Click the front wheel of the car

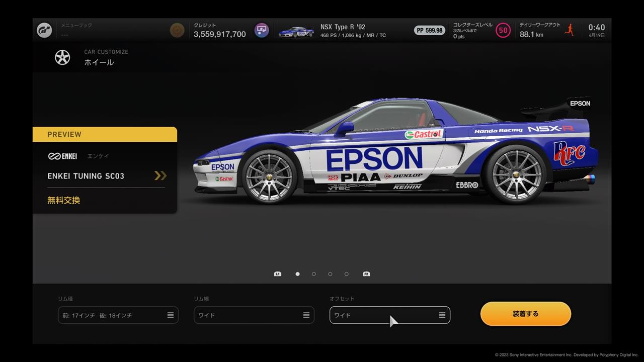(270, 176)
